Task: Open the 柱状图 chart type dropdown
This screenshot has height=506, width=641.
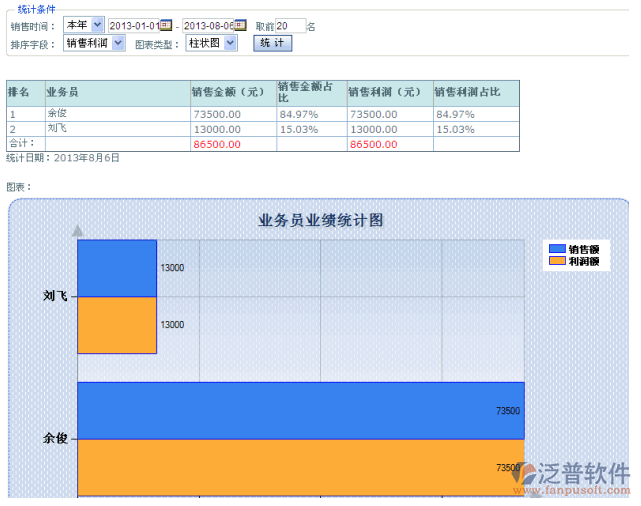Action: (212, 43)
